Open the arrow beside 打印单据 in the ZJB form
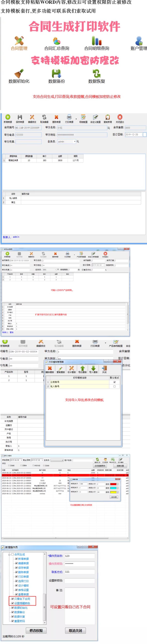 [x=76, y=119]
